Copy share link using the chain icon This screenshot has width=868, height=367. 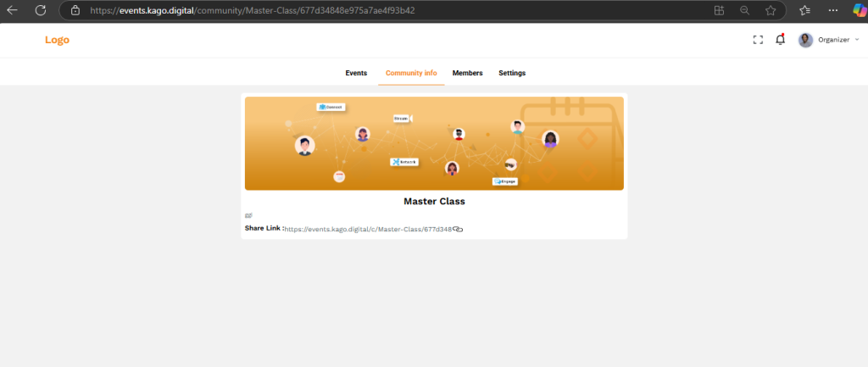tap(458, 229)
